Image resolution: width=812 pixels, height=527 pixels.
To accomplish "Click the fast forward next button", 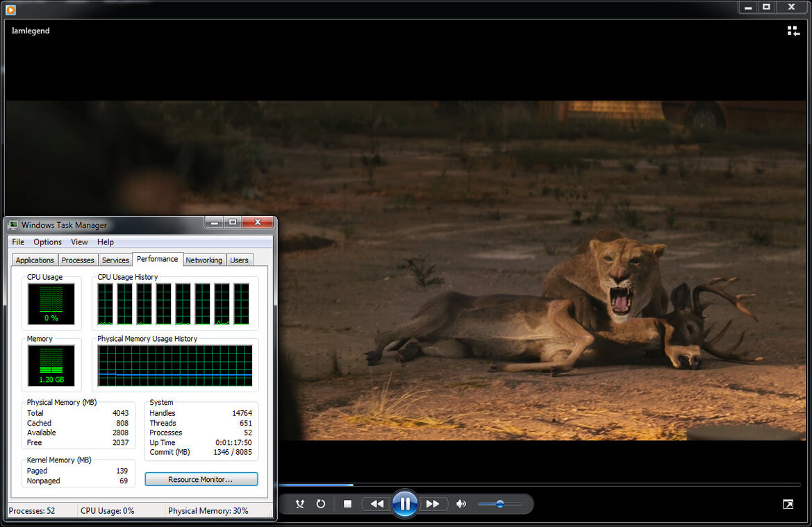I will tap(433, 503).
